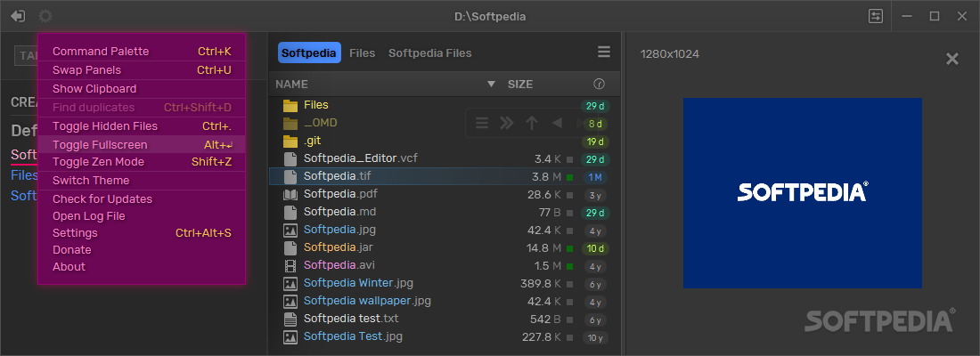The width and height of the screenshot is (980, 356).
Task: Click Toggle Fullscreen menu item
Action: (142, 145)
